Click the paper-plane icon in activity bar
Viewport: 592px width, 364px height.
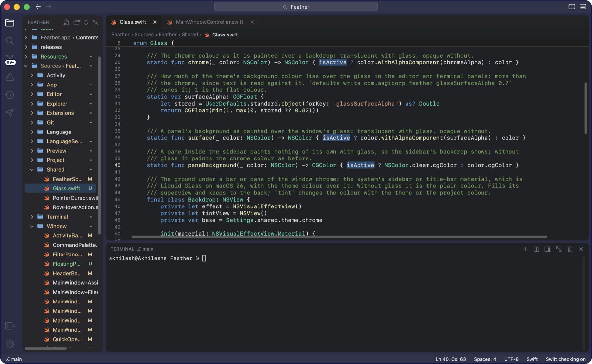point(10,113)
